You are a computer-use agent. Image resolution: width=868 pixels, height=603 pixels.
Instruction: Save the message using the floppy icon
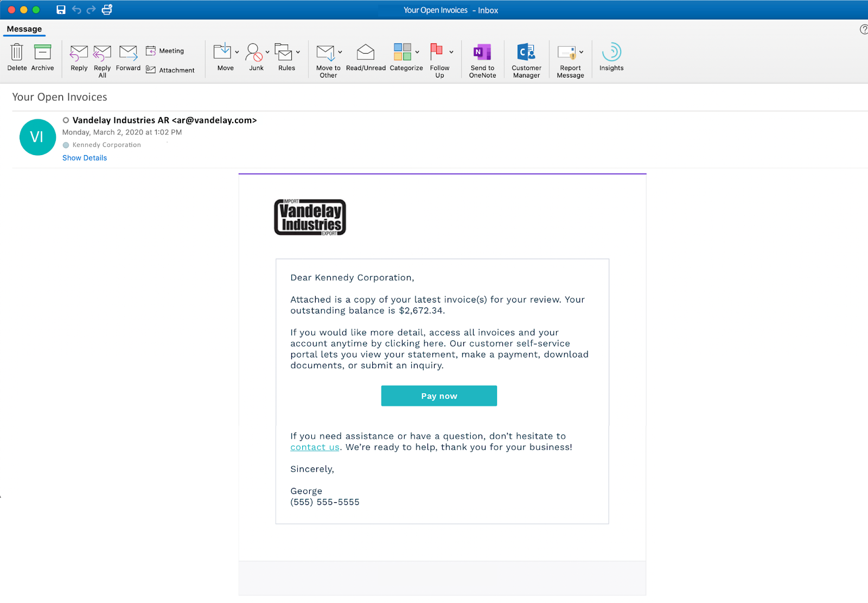click(61, 10)
